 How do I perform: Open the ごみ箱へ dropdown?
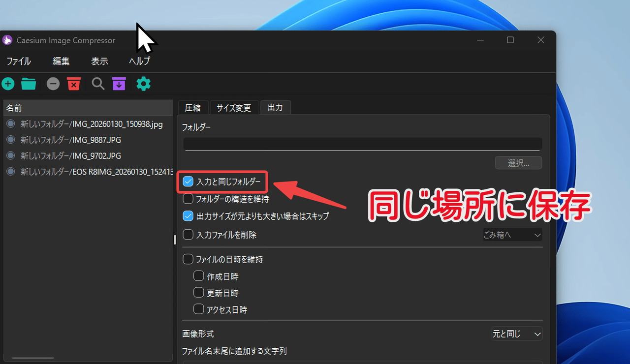click(x=512, y=235)
